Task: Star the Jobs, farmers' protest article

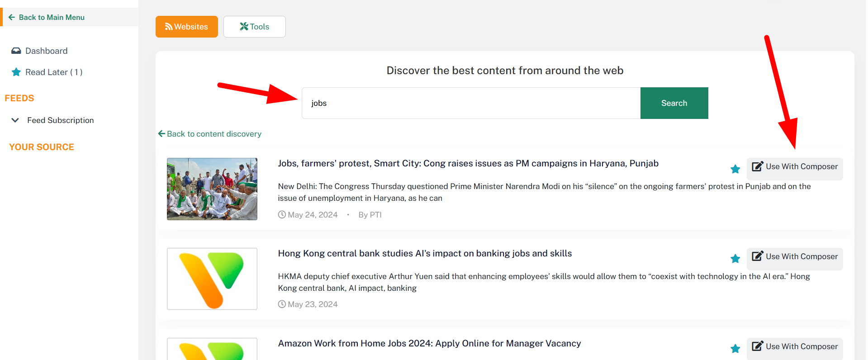Action: coord(735,169)
